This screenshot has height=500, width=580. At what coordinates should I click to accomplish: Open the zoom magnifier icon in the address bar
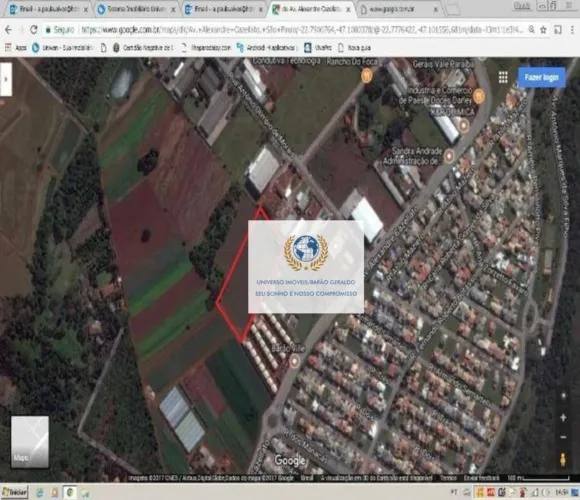click(x=531, y=30)
